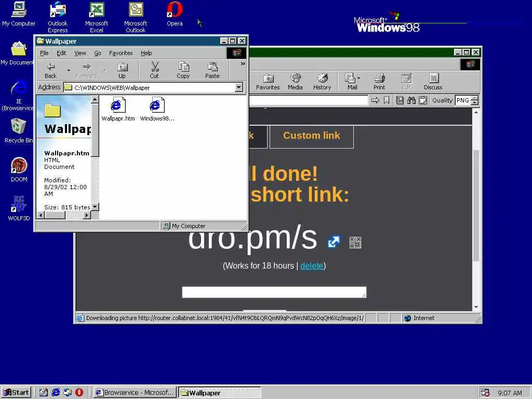This screenshot has height=399, width=532.
Task: Click the binoculars find icon in browser
Action: (411, 100)
